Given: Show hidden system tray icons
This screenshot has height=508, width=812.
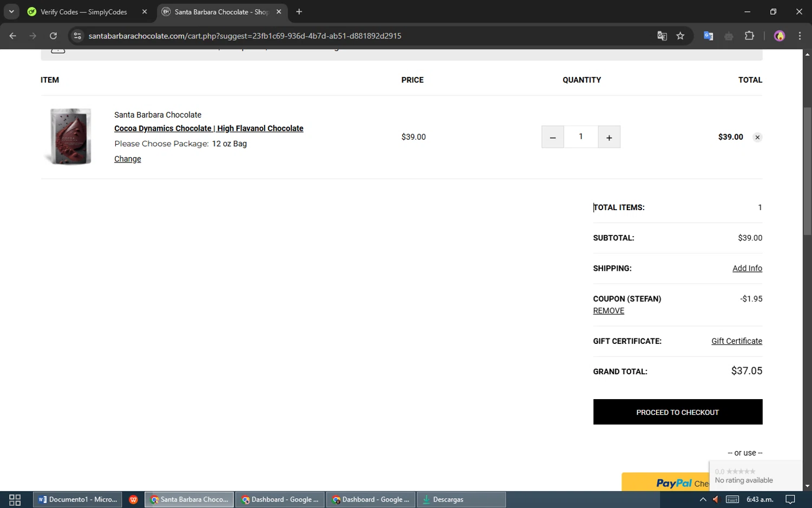Looking at the screenshot, I should [x=703, y=499].
